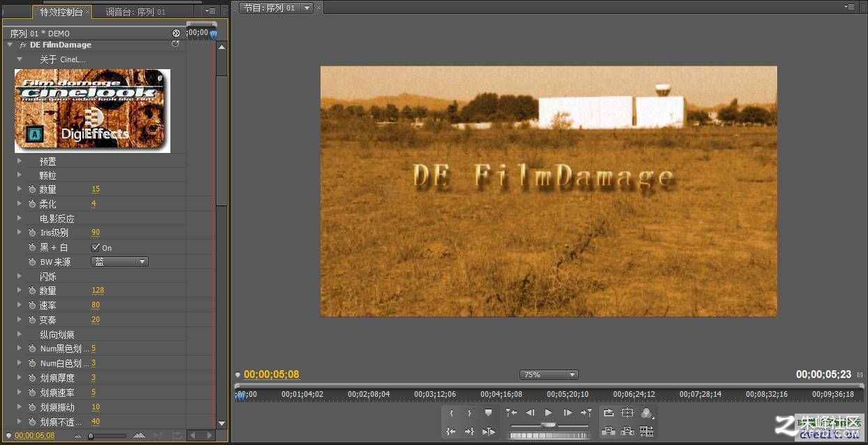The image size is (868, 445).
Task: Select the 节目: 序列 01 tab
Action: [x=270, y=8]
